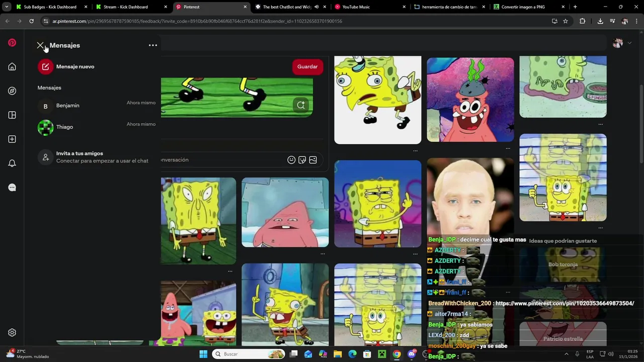Bookmark this page with the star icon
Screen dimensions: 644x362
pos(566,21)
